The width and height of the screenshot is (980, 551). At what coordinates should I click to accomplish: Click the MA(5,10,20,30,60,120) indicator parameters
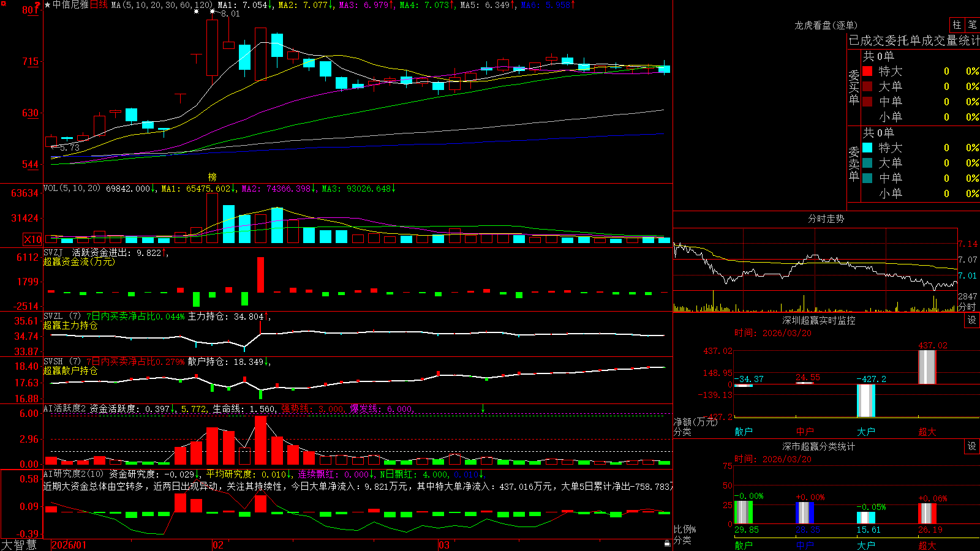pyautogui.click(x=162, y=5)
